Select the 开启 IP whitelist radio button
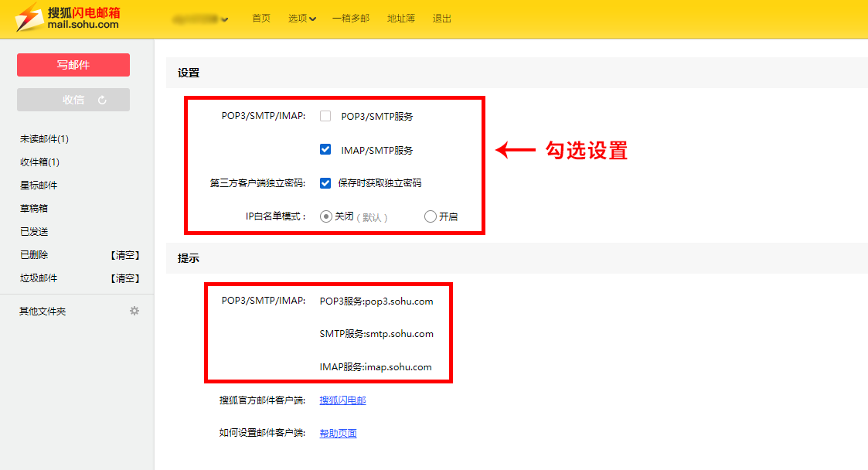The image size is (868, 470). coord(430,216)
